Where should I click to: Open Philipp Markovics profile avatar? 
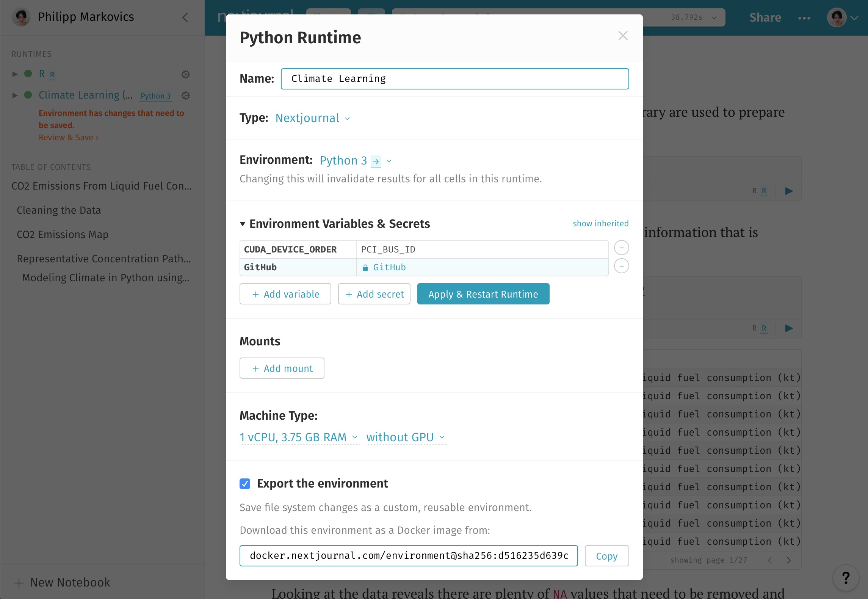(x=21, y=17)
